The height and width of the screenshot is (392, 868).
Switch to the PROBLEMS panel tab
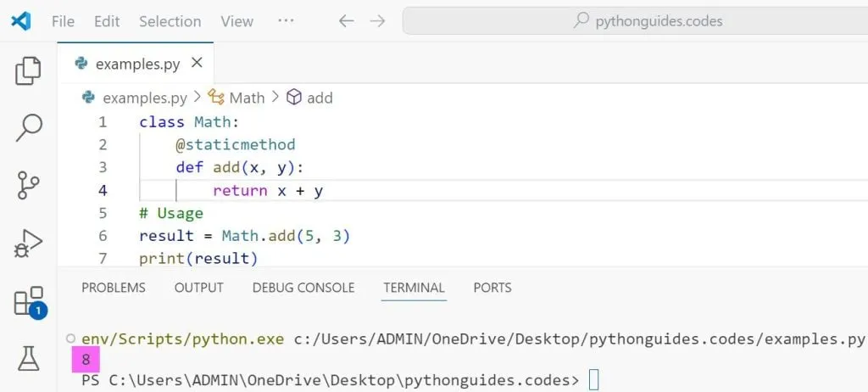coord(114,288)
